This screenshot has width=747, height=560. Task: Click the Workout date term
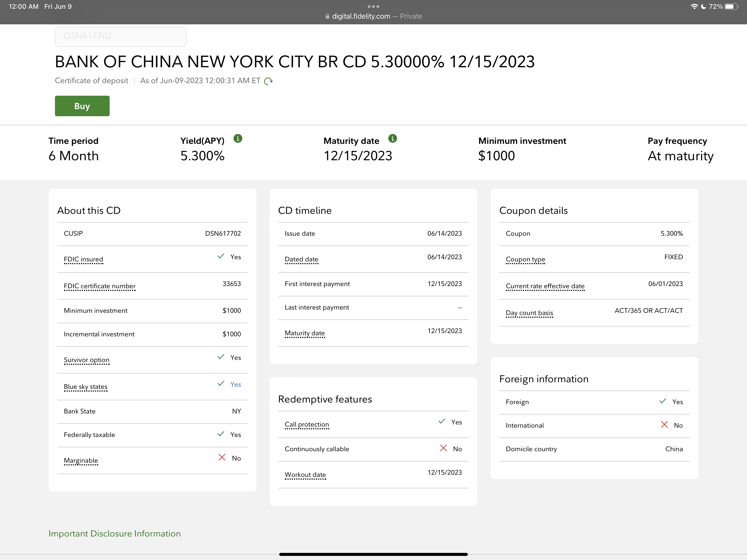305,475
